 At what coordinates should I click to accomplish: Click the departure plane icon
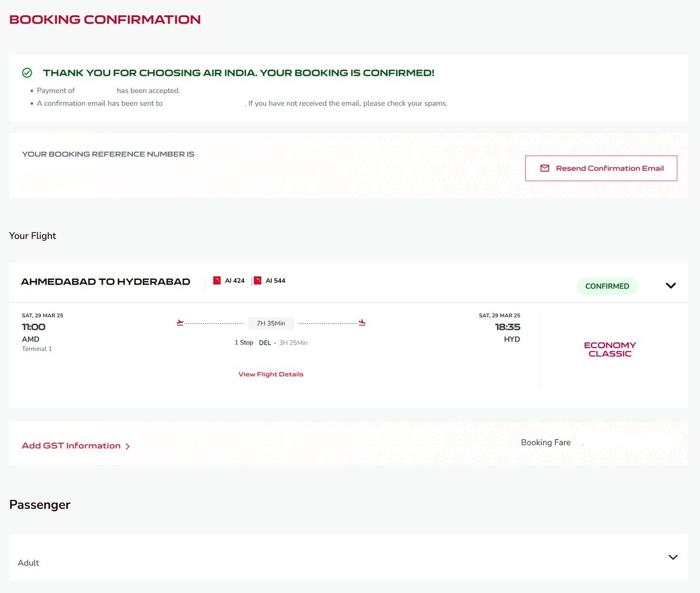point(180,322)
